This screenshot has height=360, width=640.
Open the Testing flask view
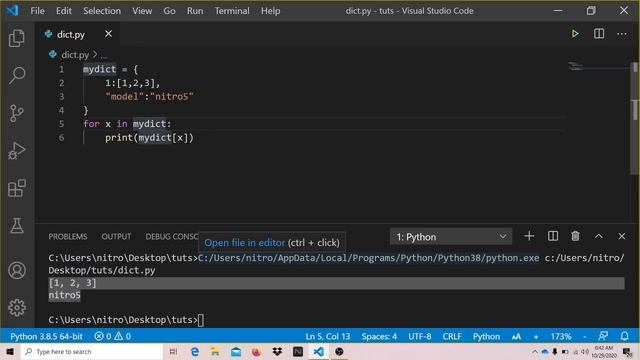click(x=17, y=225)
